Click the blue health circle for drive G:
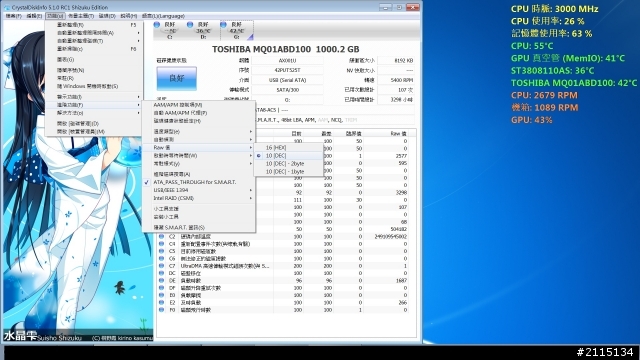640x360 pixels. point(223,25)
